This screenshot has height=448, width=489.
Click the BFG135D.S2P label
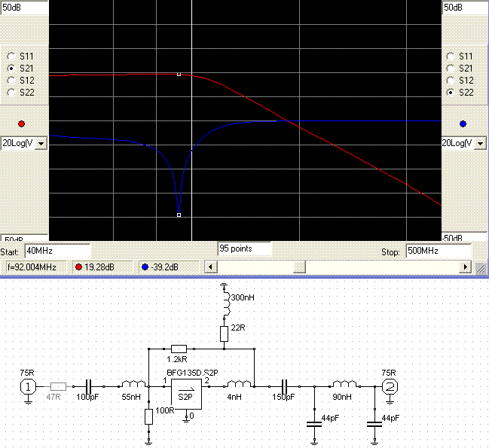point(192,373)
